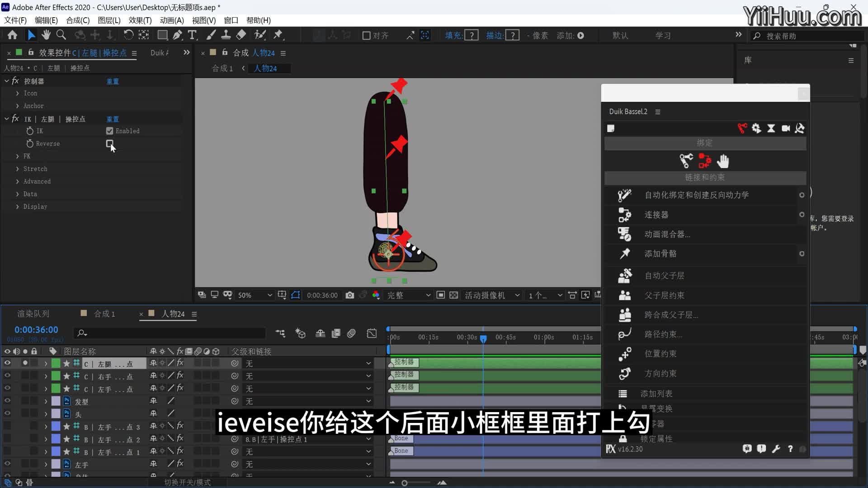Image resolution: width=868 pixels, height=488 pixels.
Task: Click the timeline zoom slider handle
Action: (405, 483)
